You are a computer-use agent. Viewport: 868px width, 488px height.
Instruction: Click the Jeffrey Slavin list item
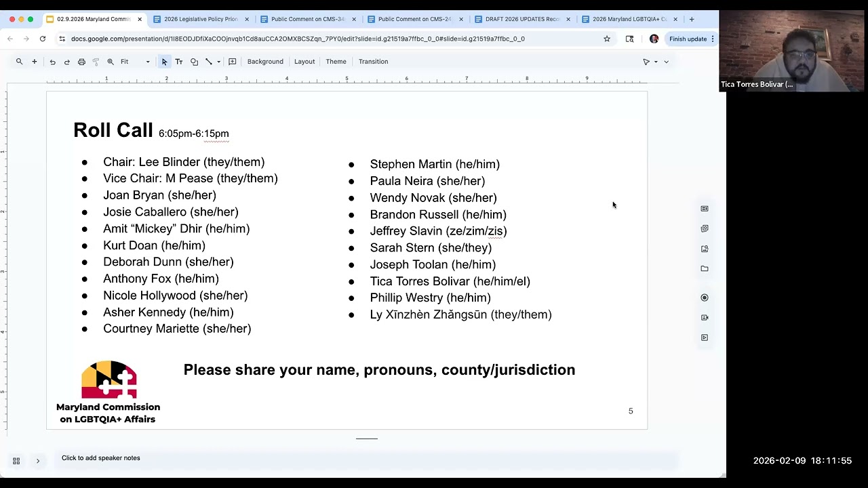coord(438,231)
